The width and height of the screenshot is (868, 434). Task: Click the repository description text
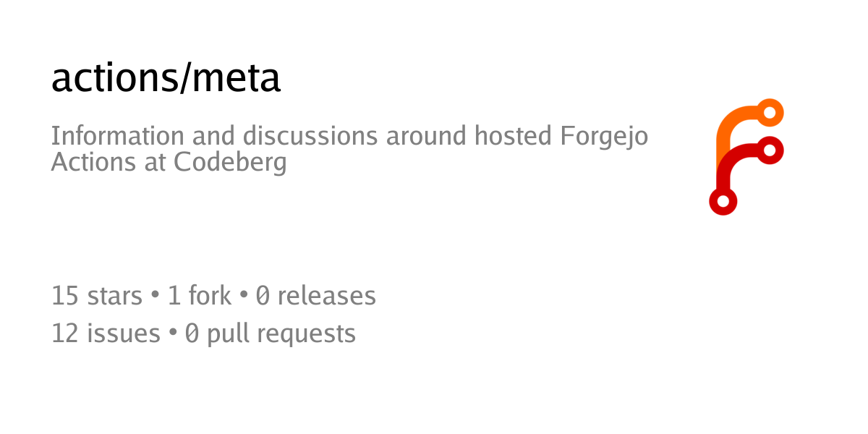tap(349, 149)
